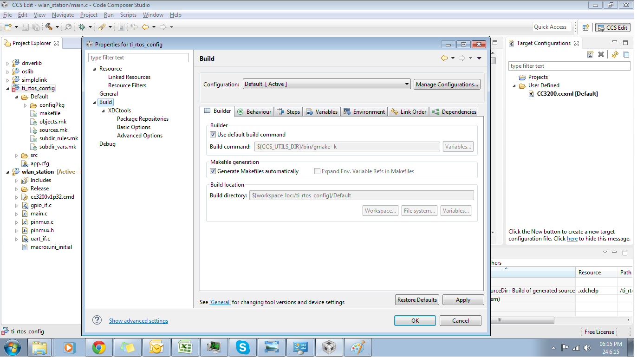The width and height of the screenshot is (637, 364).
Task: Uncheck Use default build command
Action: pyautogui.click(x=213, y=135)
